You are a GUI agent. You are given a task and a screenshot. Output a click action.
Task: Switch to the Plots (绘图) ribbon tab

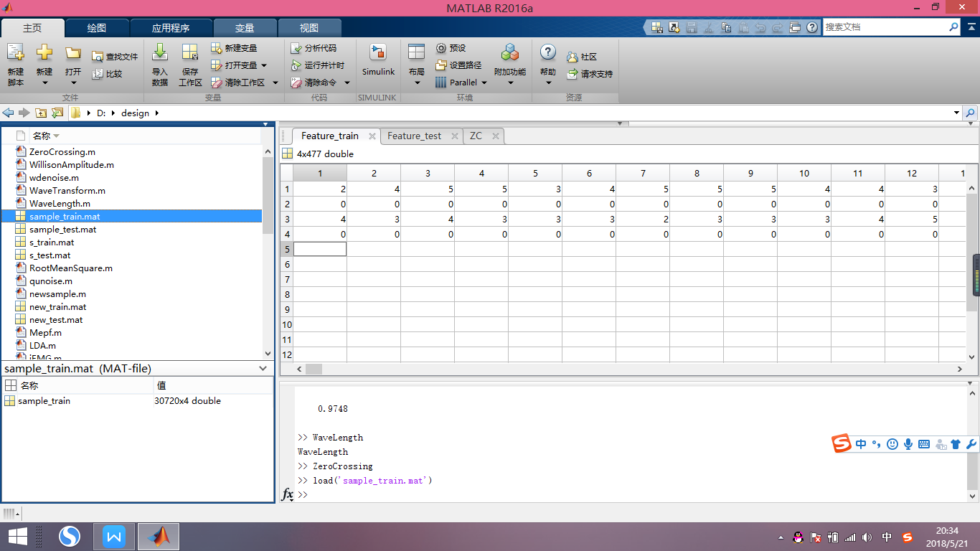tap(97, 28)
